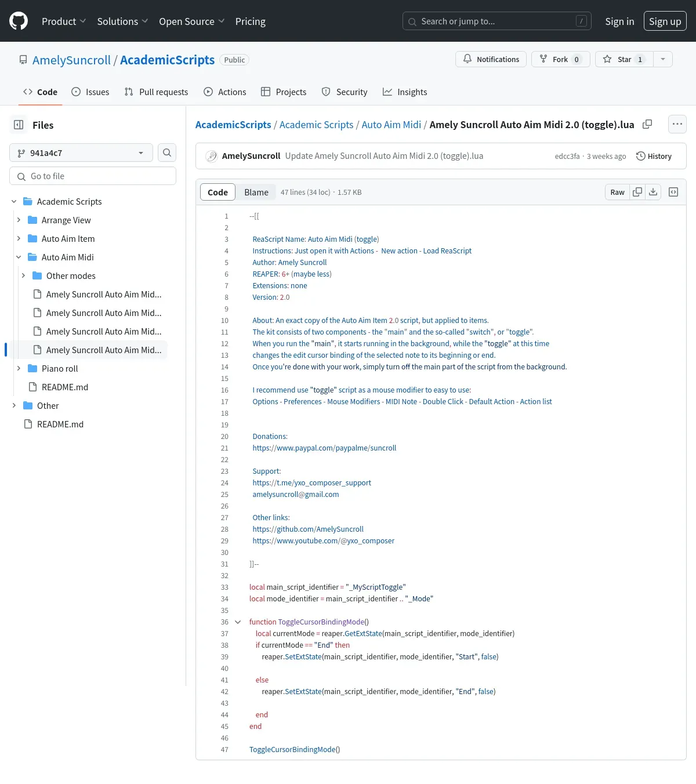
Task: Click the fork icon in the Fork button
Action: (543, 59)
